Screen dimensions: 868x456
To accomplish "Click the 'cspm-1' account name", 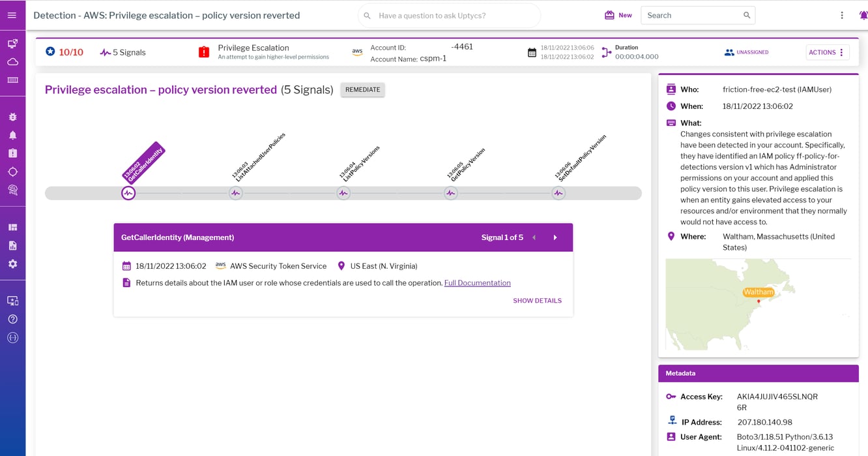I will pyautogui.click(x=433, y=59).
